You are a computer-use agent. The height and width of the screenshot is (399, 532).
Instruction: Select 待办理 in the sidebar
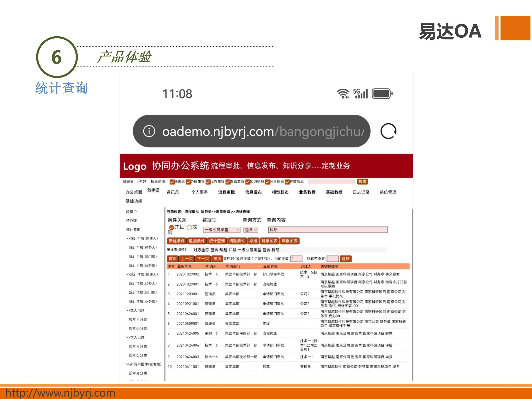click(131, 221)
